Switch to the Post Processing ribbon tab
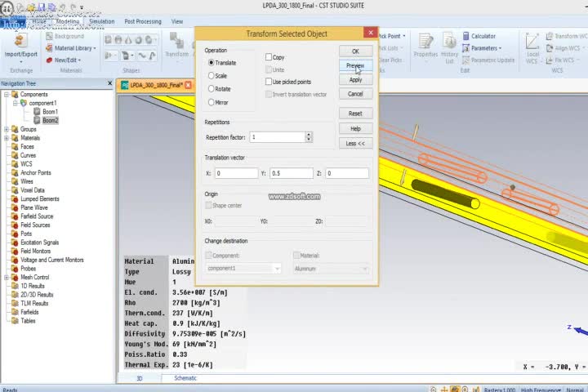 [143, 21]
